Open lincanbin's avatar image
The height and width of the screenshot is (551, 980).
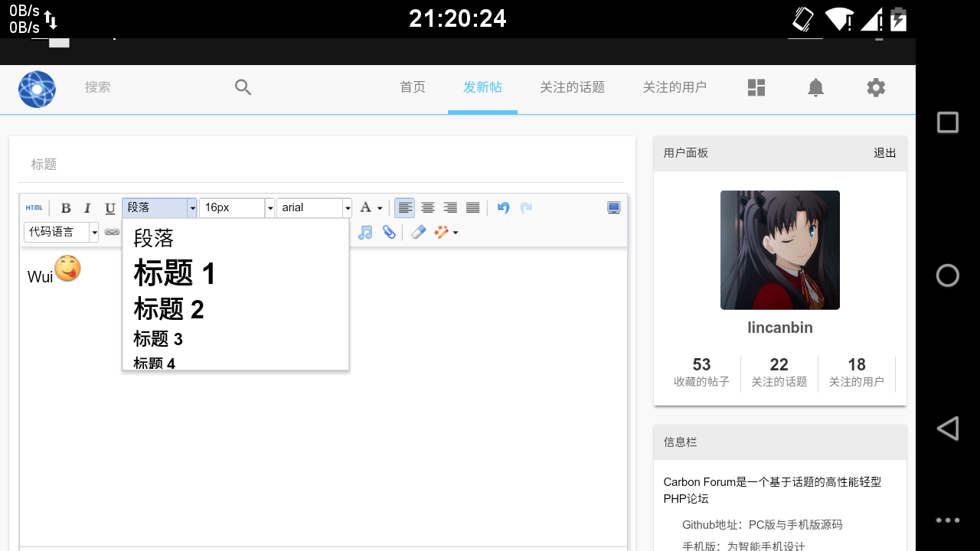click(780, 250)
